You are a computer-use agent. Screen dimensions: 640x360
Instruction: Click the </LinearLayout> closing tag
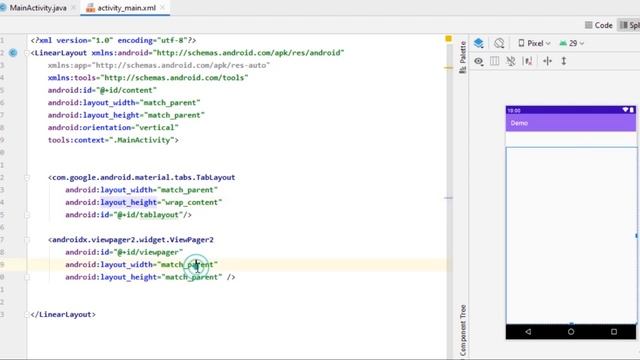(63, 314)
